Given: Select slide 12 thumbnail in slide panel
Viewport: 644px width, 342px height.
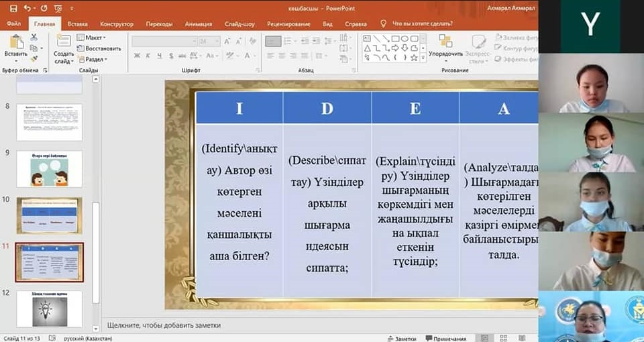Looking at the screenshot, I should click(49, 308).
